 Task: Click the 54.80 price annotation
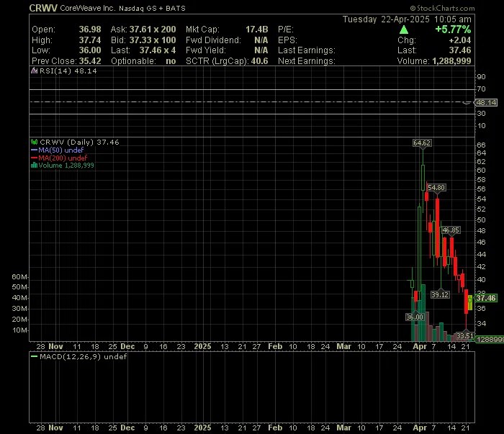pos(436,188)
